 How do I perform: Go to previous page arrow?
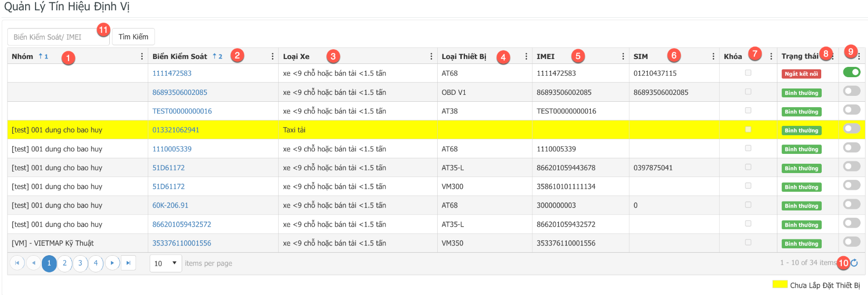(33, 263)
